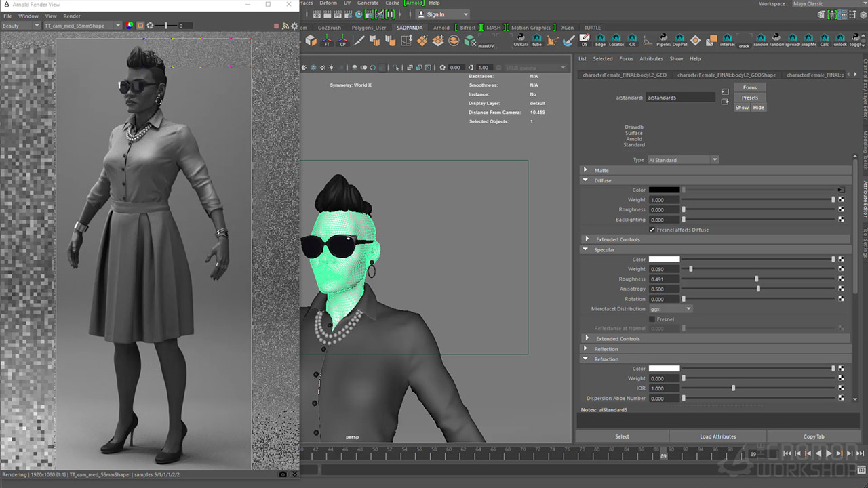Click the snapshot camera icon in render view
Screen dimensions: 868x488
click(x=283, y=474)
